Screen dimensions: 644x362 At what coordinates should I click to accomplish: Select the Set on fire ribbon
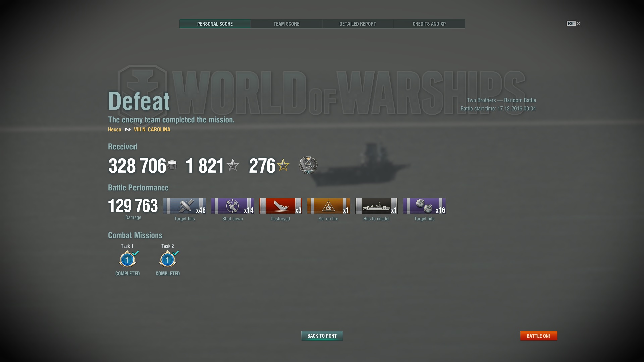click(x=328, y=206)
